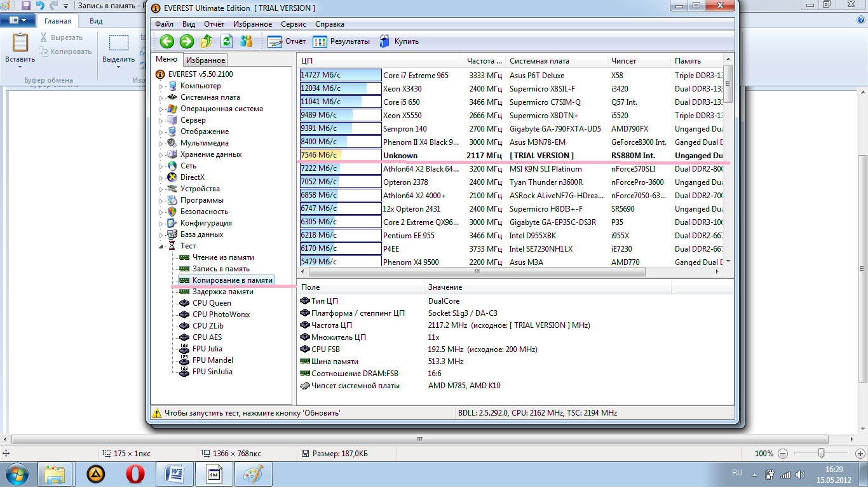The image size is (868, 488).
Task: Open the Справка menu
Action: coord(330,24)
